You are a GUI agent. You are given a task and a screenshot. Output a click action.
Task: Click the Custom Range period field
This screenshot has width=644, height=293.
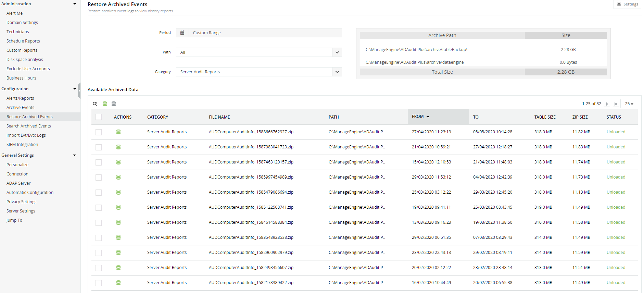265,33
